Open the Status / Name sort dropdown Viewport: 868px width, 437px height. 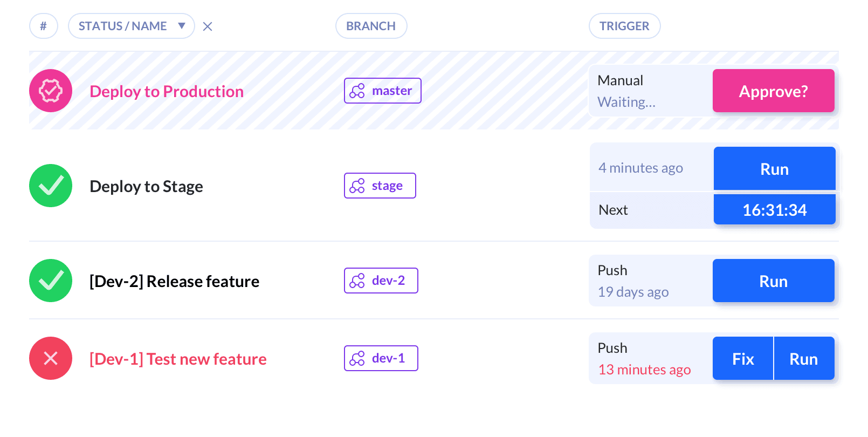tap(123, 26)
